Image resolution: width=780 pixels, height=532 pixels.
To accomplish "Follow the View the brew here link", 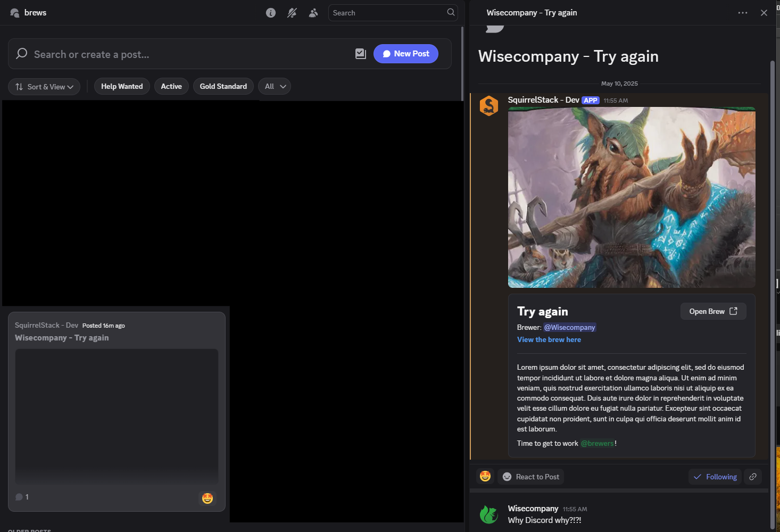I will pyautogui.click(x=549, y=340).
